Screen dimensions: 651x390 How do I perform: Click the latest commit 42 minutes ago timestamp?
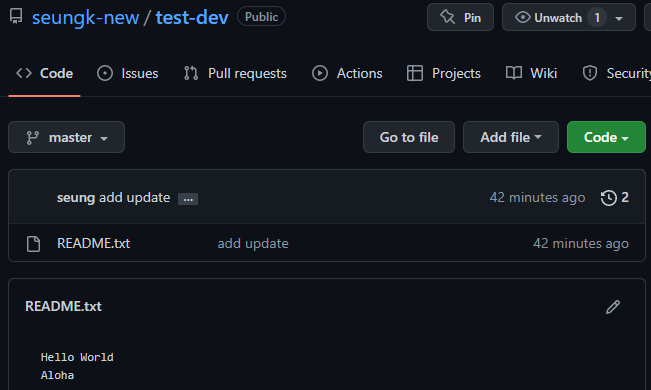pos(537,197)
